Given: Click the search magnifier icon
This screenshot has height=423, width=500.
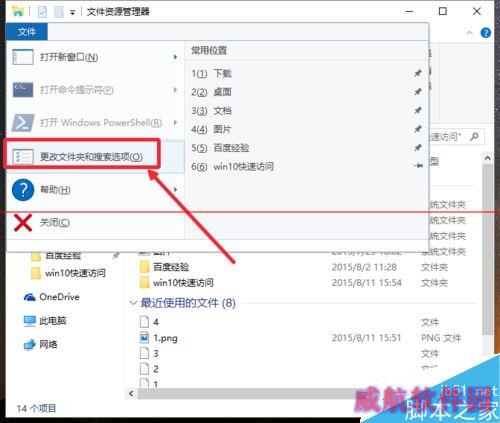Looking at the screenshot, I should pyautogui.click(x=474, y=136).
